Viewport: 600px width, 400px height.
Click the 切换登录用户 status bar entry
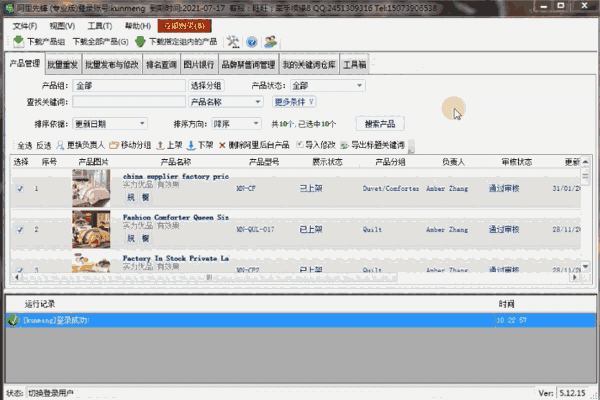point(51,393)
